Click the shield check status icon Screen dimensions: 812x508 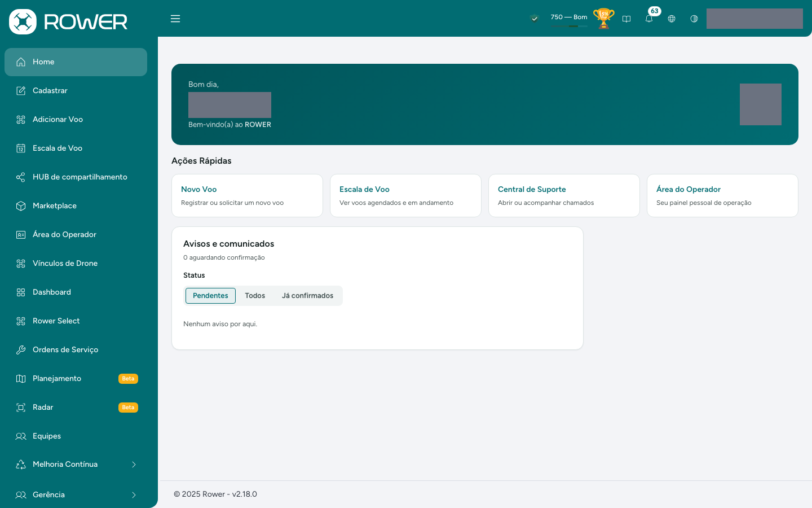[535, 19]
